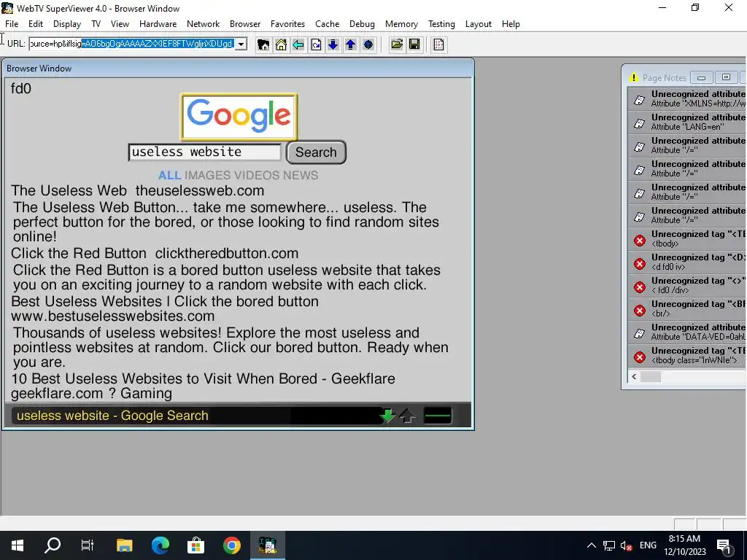Click the black house home-page toolbar icon
The width and height of the screenshot is (747, 560).
[263, 44]
